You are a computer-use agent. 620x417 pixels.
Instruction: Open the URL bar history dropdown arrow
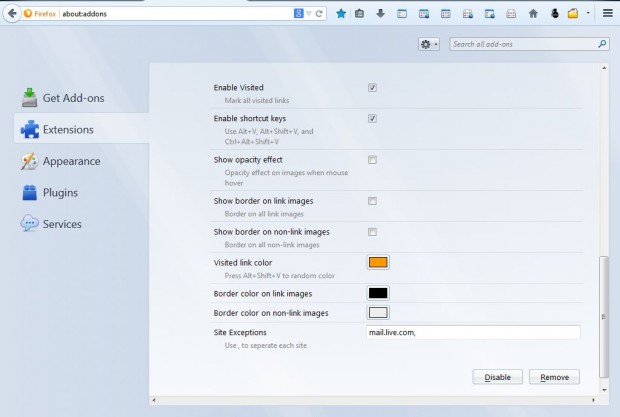click(311, 14)
